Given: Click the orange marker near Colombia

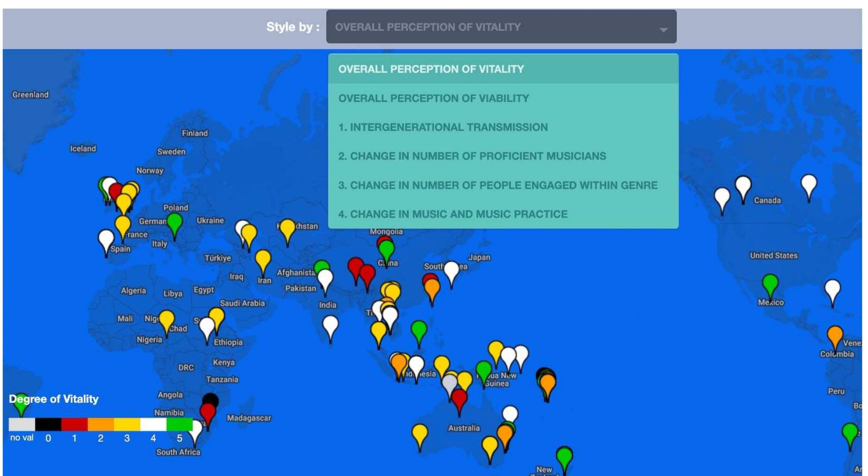Looking at the screenshot, I should [x=835, y=332].
